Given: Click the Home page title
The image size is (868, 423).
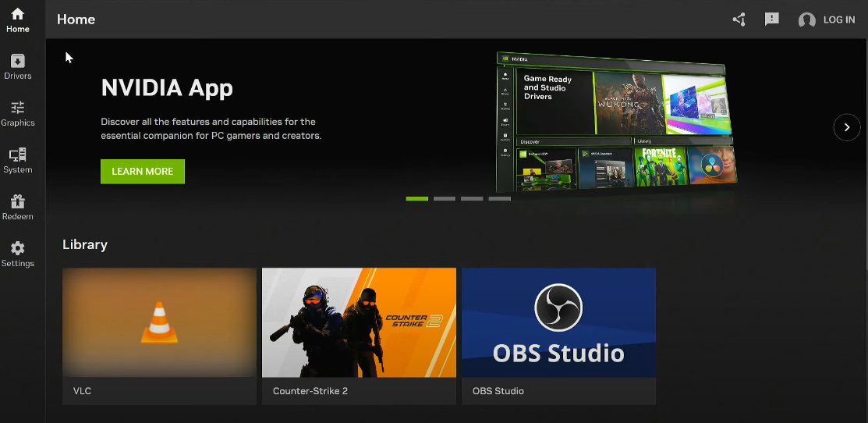Looking at the screenshot, I should tap(76, 20).
